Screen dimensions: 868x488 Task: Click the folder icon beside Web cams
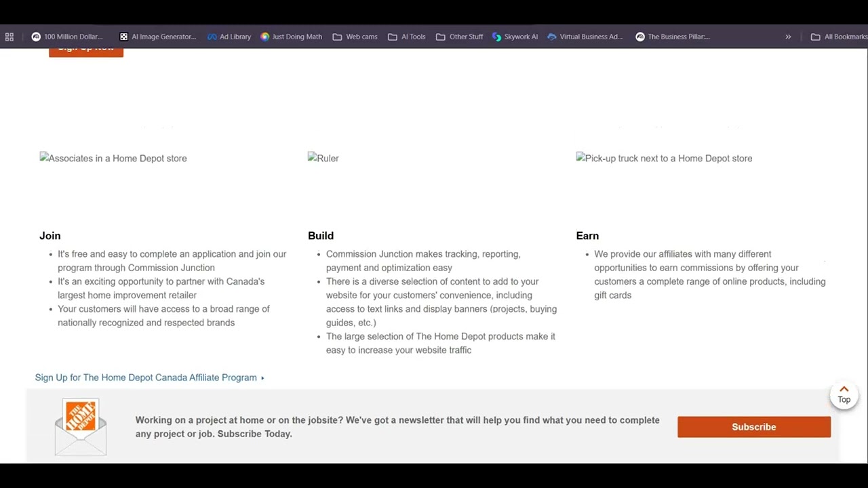(337, 37)
